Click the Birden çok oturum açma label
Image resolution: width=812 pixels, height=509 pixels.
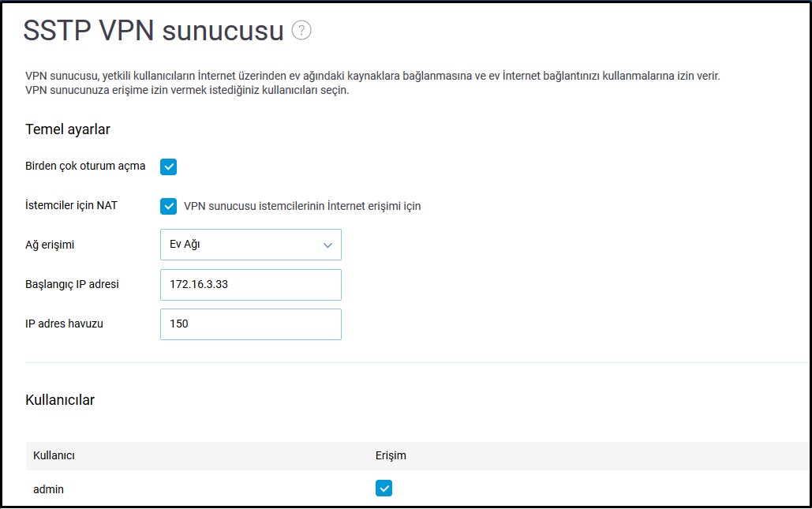click(85, 166)
